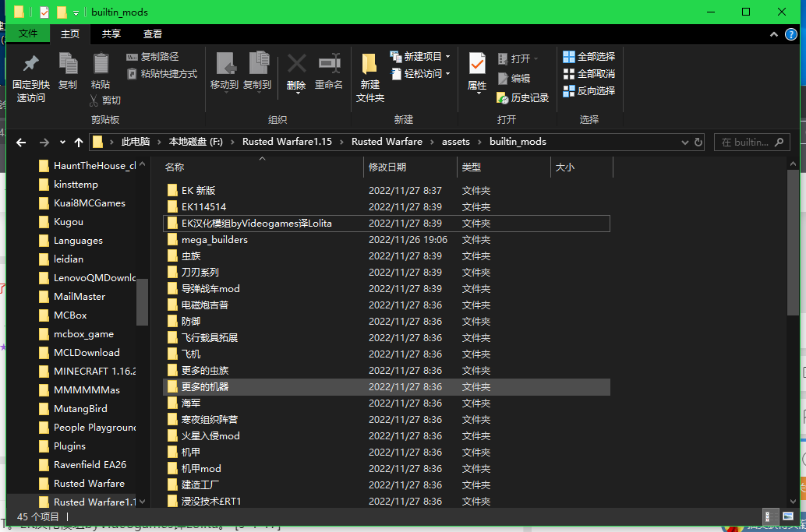
Task: Click the 重命名 rename icon
Action: pos(329,65)
